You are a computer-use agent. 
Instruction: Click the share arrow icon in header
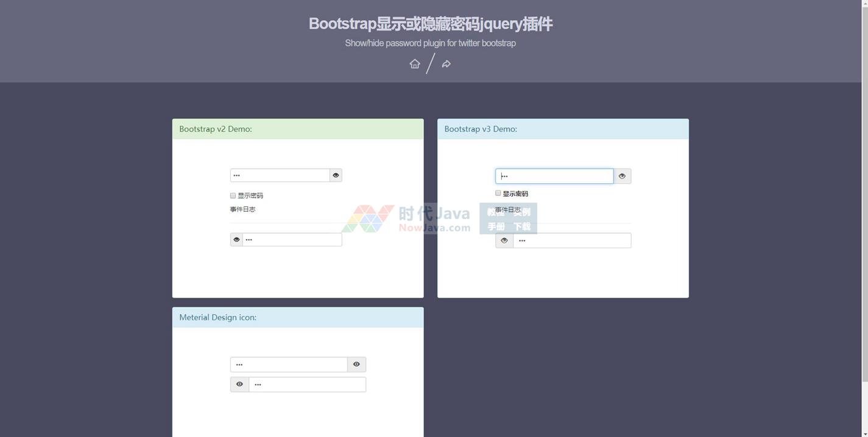tap(446, 64)
